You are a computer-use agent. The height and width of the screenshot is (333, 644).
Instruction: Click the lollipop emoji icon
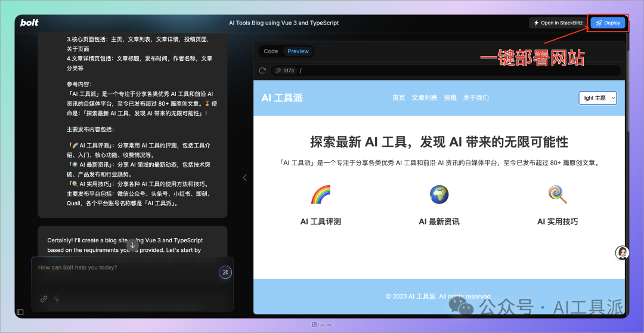[558, 195]
